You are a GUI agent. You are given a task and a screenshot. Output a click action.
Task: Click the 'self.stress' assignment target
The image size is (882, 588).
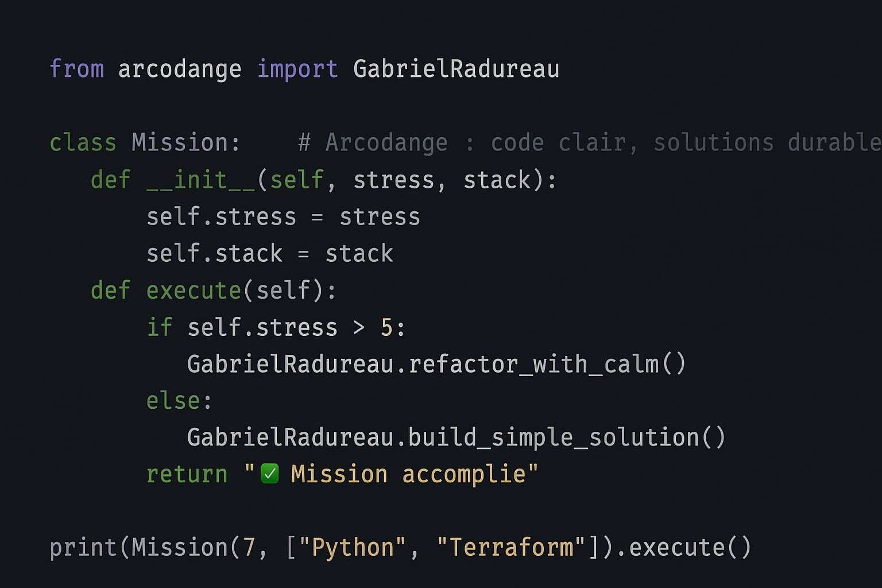click(x=221, y=217)
